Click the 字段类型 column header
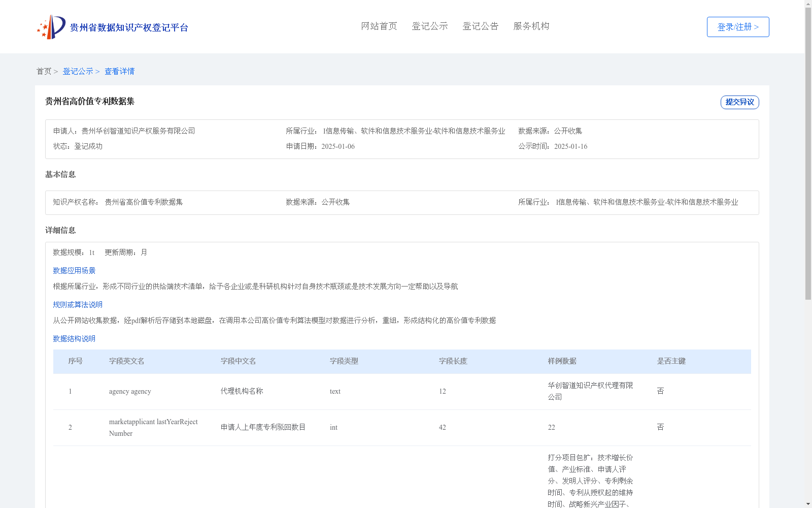This screenshot has height=508, width=812. (x=344, y=361)
